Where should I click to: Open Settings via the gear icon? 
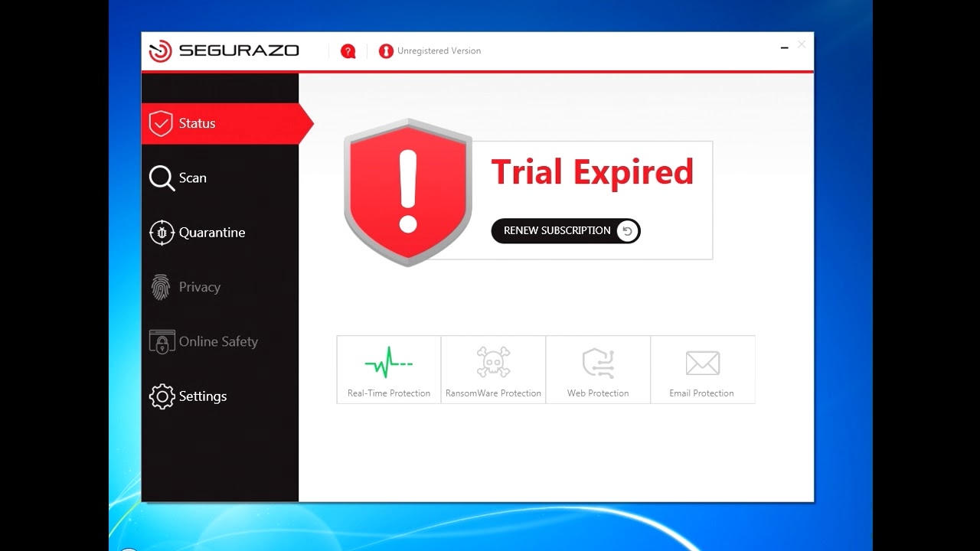pos(161,396)
